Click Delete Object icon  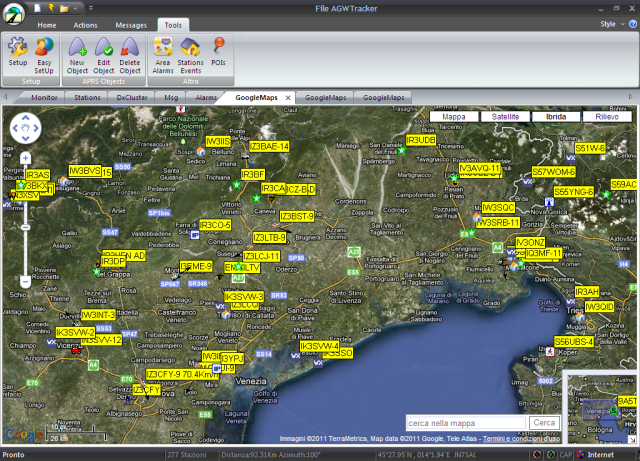tap(130, 55)
